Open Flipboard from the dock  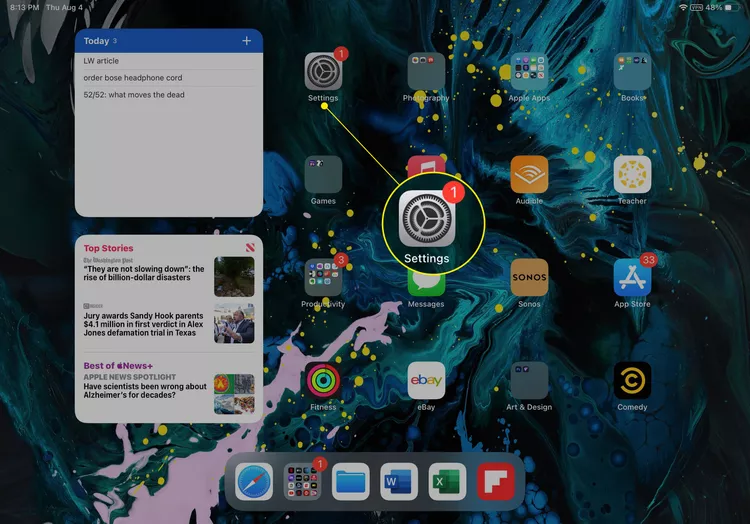point(496,481)
